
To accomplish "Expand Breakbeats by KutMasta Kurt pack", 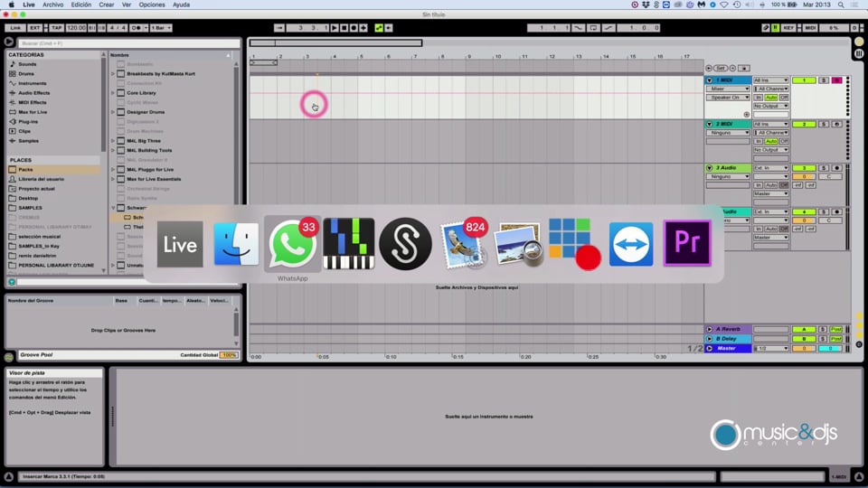I will pos(113,73).
